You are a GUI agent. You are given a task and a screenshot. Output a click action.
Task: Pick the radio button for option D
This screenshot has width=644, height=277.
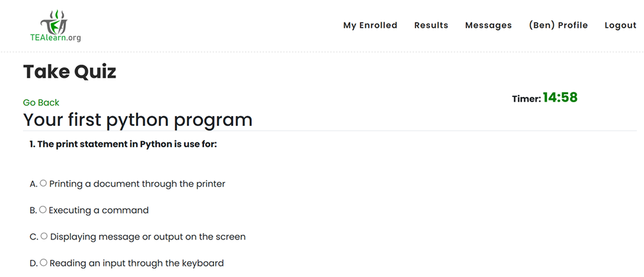(x=44, y=262)
